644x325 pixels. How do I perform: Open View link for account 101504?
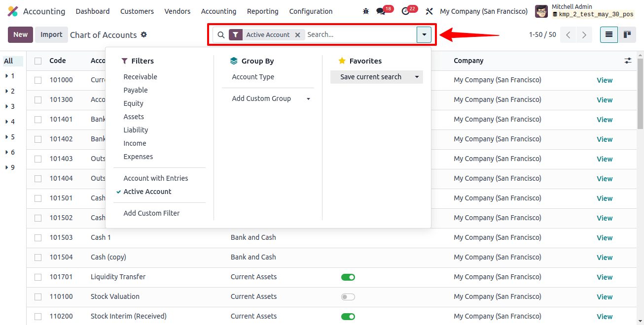pos(605,258)
